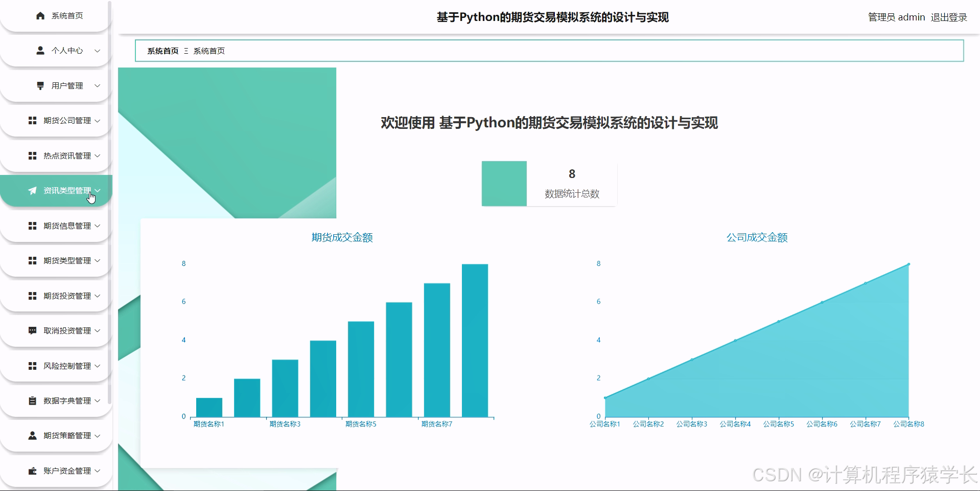The height and width of the screenshot is (491, 980).
Task: Click the paper plane icon beside 资讯类型管理
Action: [32, 191]
